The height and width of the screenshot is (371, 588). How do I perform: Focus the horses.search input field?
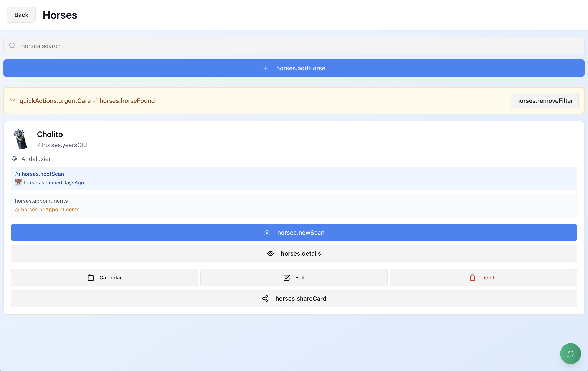pyautogui.click(x=294, y=46)
